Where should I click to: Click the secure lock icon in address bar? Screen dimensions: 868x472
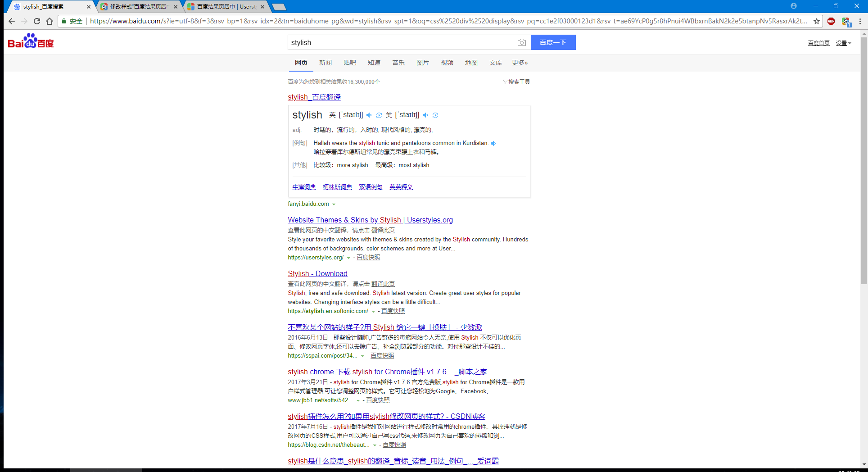click(x=64, y=21)
